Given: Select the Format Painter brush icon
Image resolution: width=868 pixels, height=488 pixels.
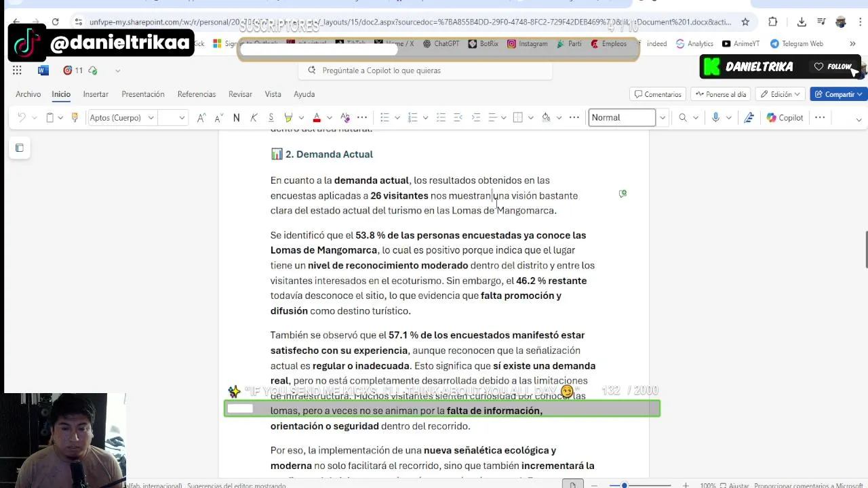Looking at the screenshot, I should [75, 118].
